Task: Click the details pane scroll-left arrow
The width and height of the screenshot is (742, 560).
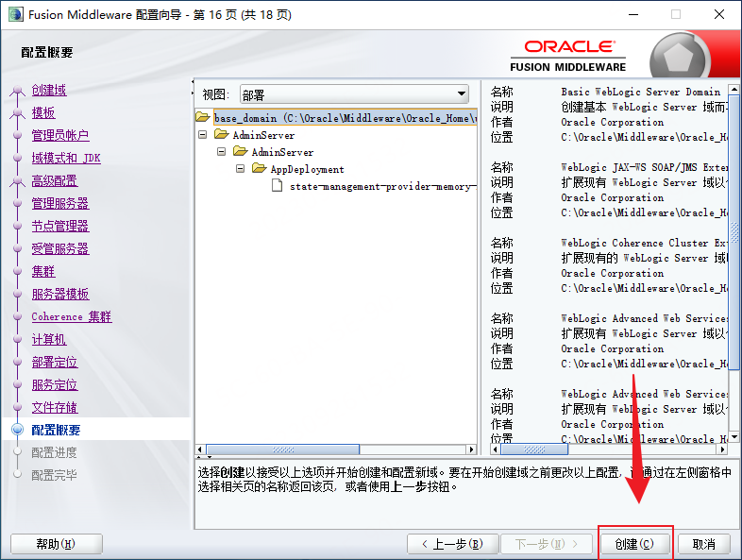Action: pos(496,450)
